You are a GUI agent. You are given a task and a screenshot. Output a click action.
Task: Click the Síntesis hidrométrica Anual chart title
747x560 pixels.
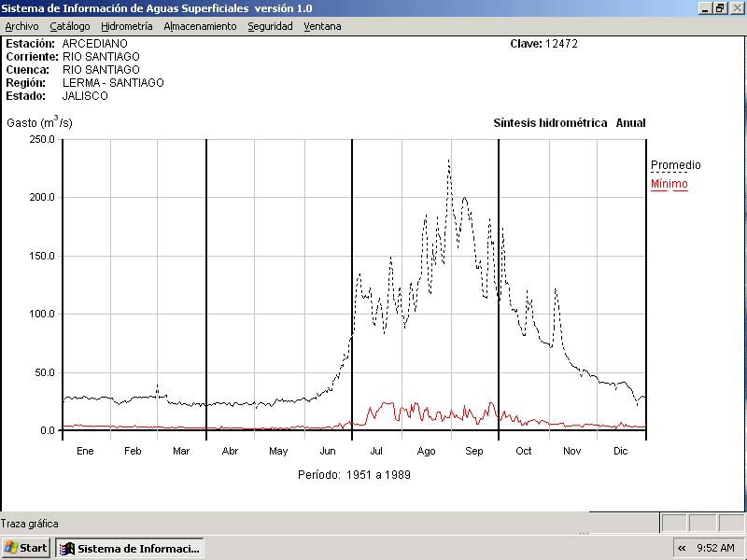pos(569,123)
